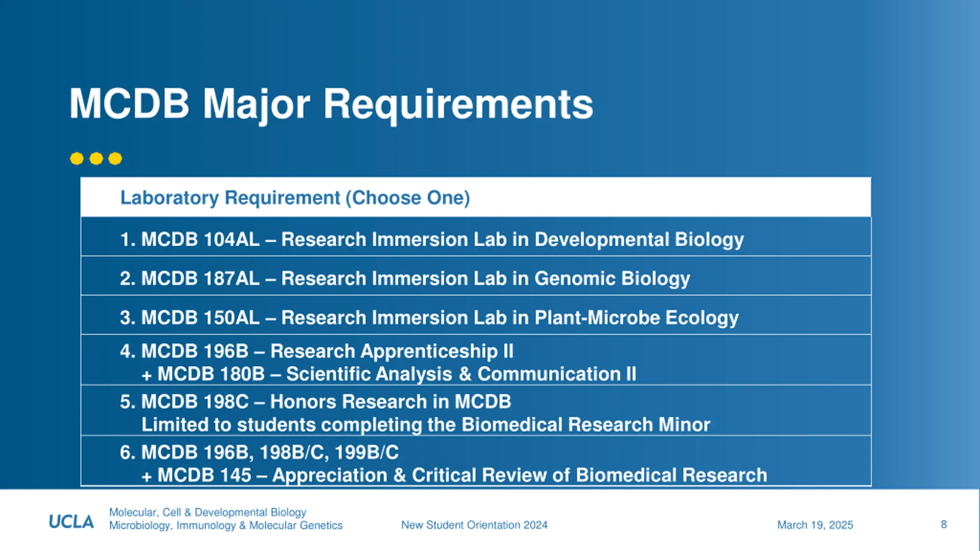Select the MCDB Major Requirements title
The height and width of the screenshot is (551, 980).
[331, 104]
